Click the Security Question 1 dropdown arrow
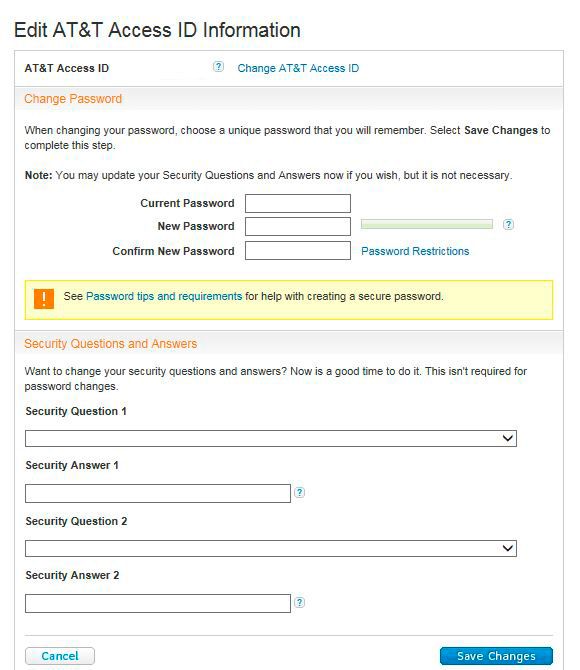Screen dimensions: 580x670 507,438
